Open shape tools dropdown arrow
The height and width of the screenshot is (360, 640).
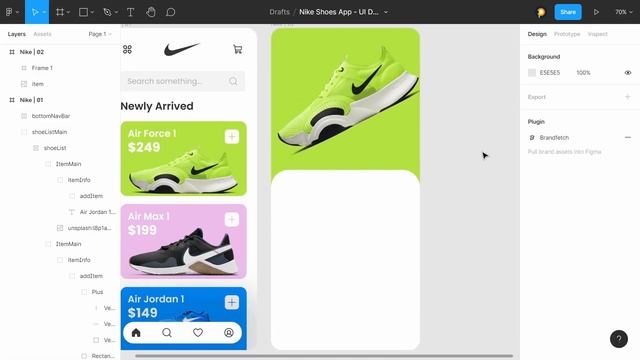[92, 12]
